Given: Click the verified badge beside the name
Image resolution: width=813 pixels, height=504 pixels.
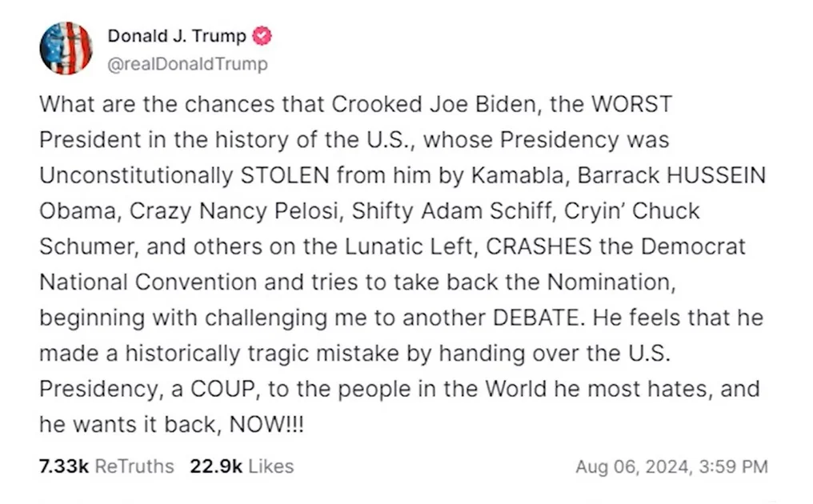Looking at the screenshot, I should point(262,36).
